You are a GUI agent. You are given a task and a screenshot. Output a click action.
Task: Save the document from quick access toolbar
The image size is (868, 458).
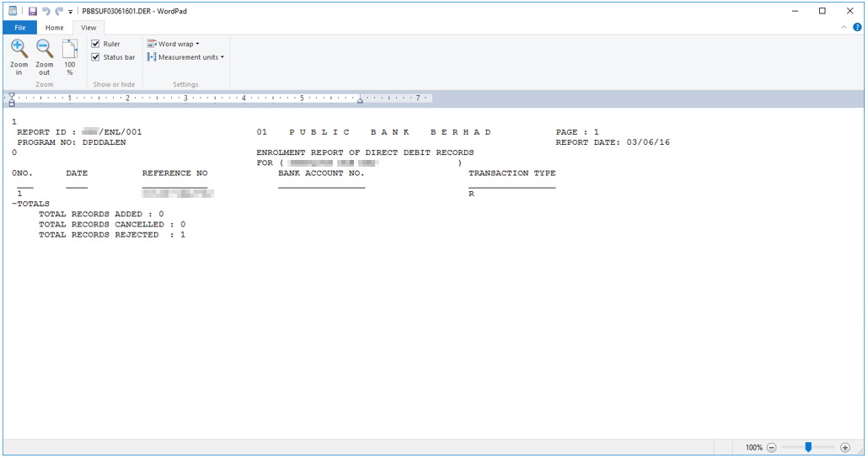32,11
